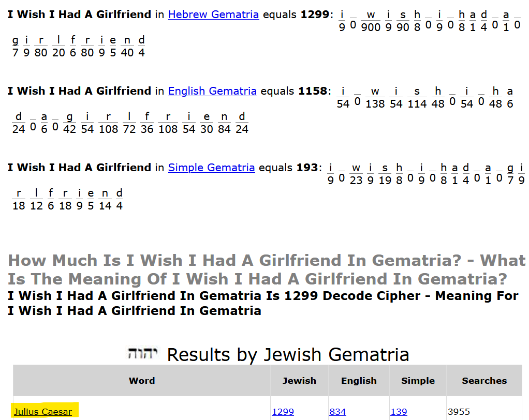This screenshot has height=420, width=529.
Task: Click the bold total 193 in Simple line
Action: click(x=307, y=168)
